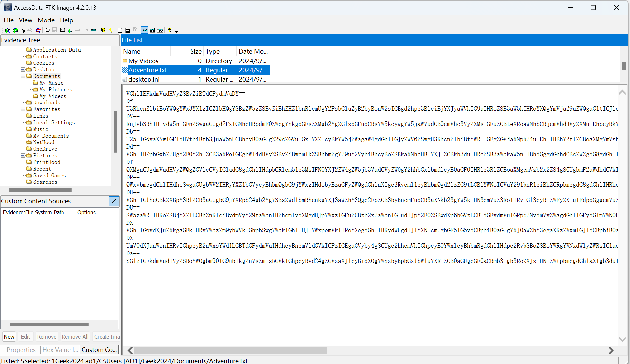Select My Pictures under Documents
630x364 pixels.
pos(56,89)
